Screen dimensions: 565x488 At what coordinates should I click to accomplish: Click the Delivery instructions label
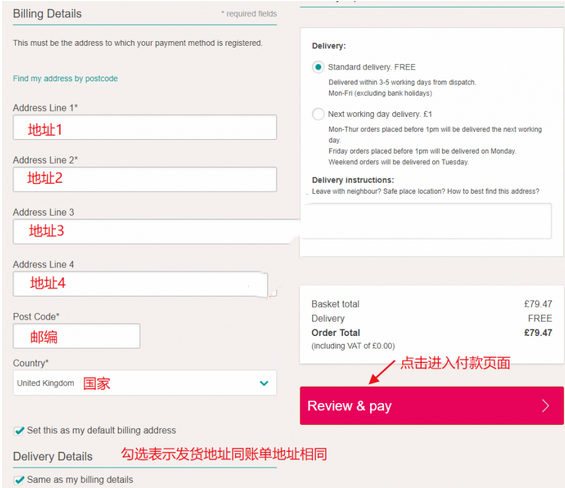[x=353, y=180]
